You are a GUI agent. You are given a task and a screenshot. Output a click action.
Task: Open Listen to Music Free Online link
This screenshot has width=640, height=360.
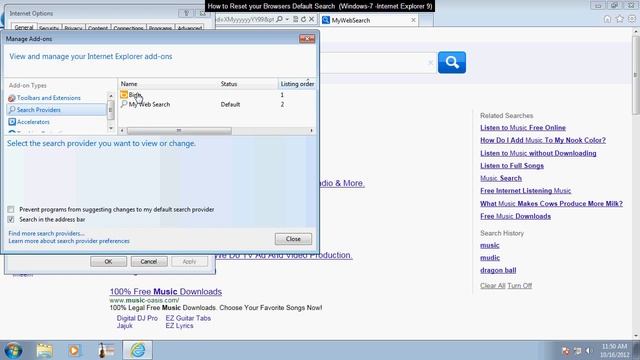click(523, 128)
